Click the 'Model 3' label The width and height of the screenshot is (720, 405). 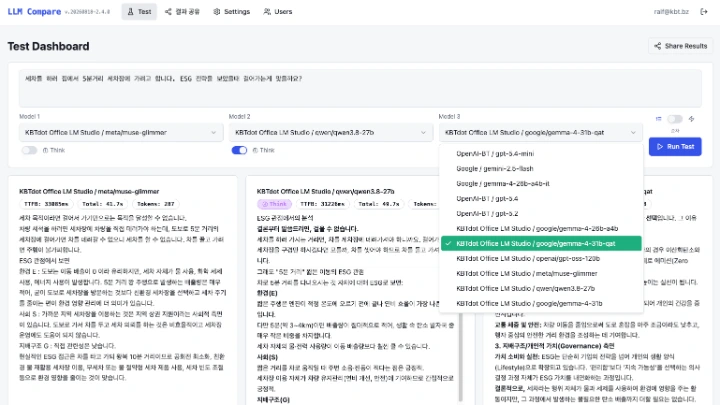[x=449, y=117]
